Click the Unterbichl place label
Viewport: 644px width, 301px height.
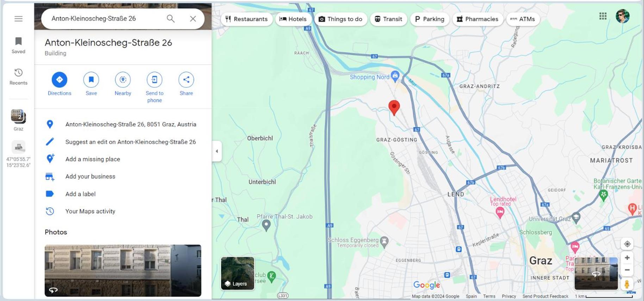point(262,182)
